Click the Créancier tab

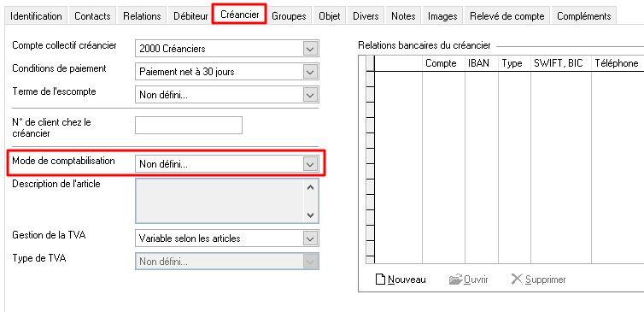point(239,14)
